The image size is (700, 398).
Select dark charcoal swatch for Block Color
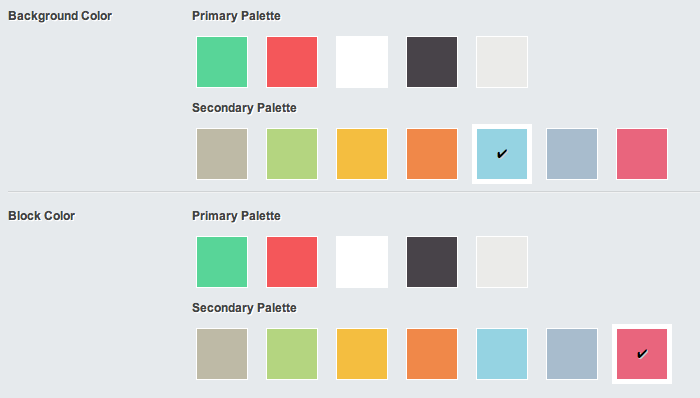[432, 262]
